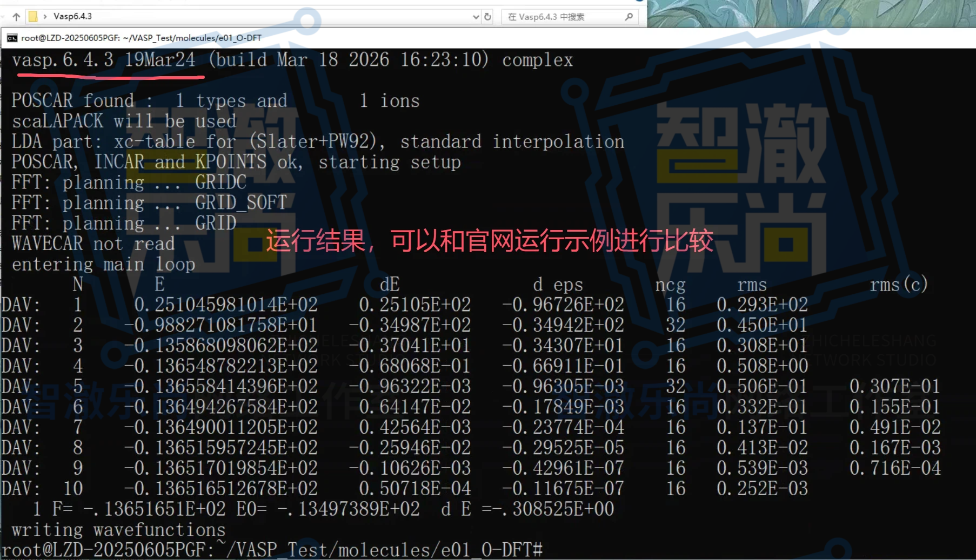Click the 'GRID_SOFT' FFT planning line

pos(150,203)
